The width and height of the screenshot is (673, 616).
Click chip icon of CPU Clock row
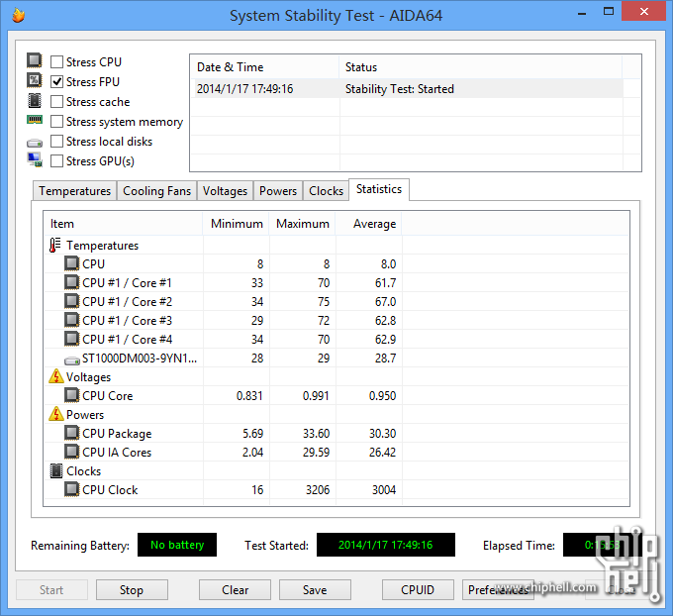coord(71,489)
